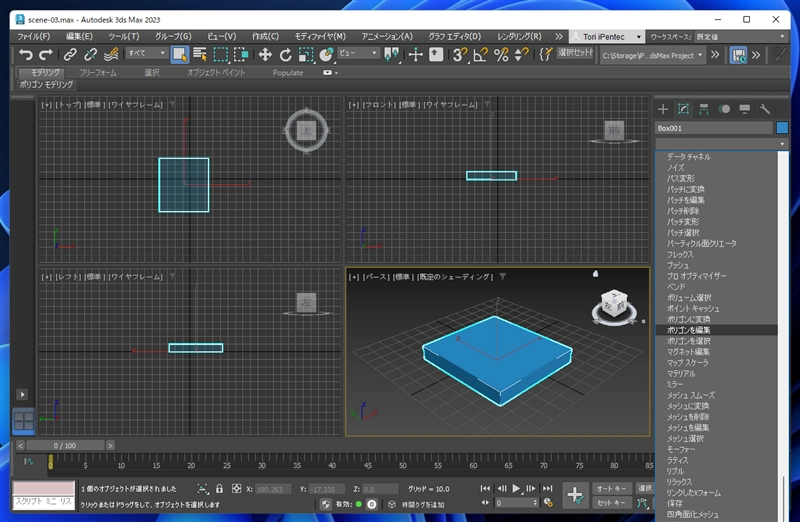Click the Redo arrow icon
This screenshot has width=800, height=522.
point(46,54)
